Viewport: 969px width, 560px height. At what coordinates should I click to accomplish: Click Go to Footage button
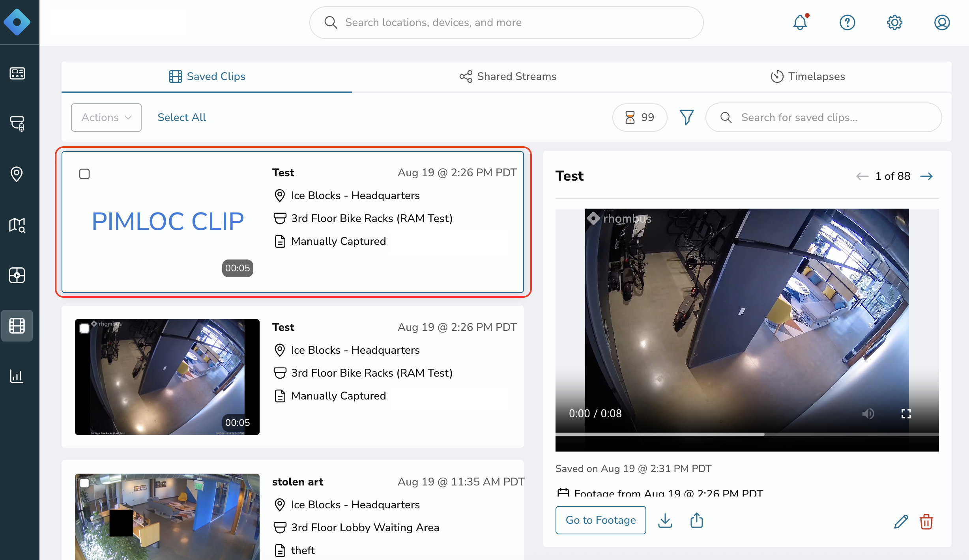click(600, 520)
